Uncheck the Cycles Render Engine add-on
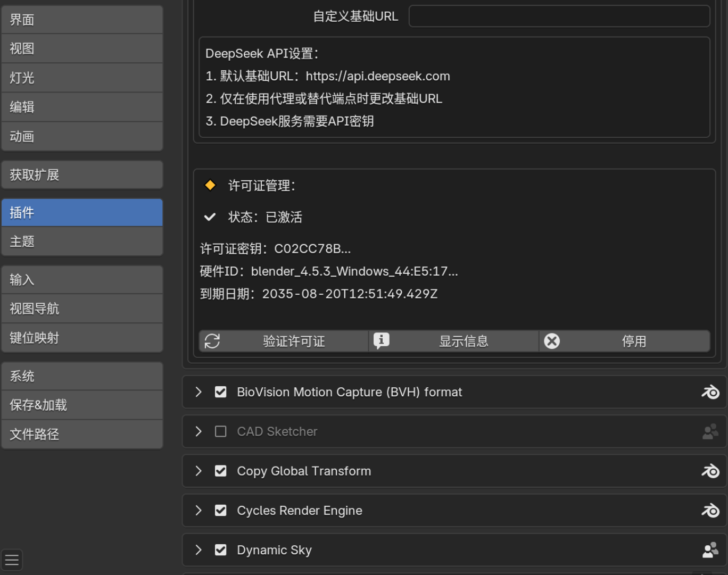 click(220, 511)
